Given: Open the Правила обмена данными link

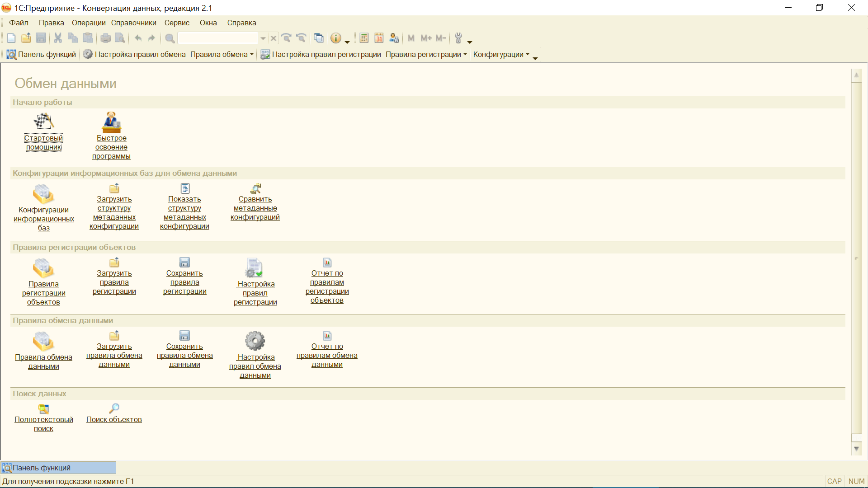Looking at the screenshot, I should tap(43, 361).
